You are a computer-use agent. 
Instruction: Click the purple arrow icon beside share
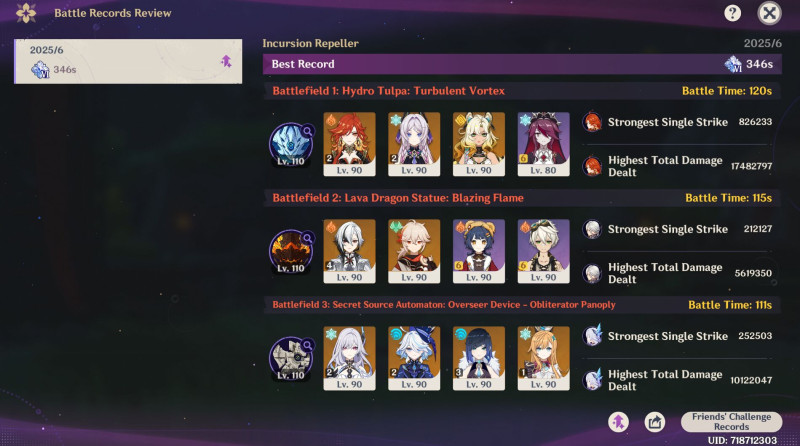click(x=618, y=422)
